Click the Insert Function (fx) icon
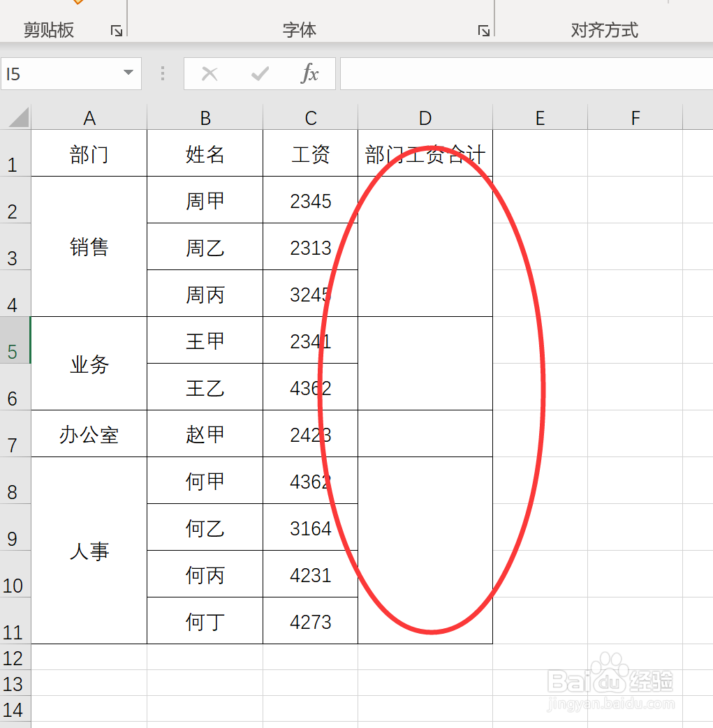Image resolution: width=713 pixels, height=728 pixels. (x=309, y=73)
